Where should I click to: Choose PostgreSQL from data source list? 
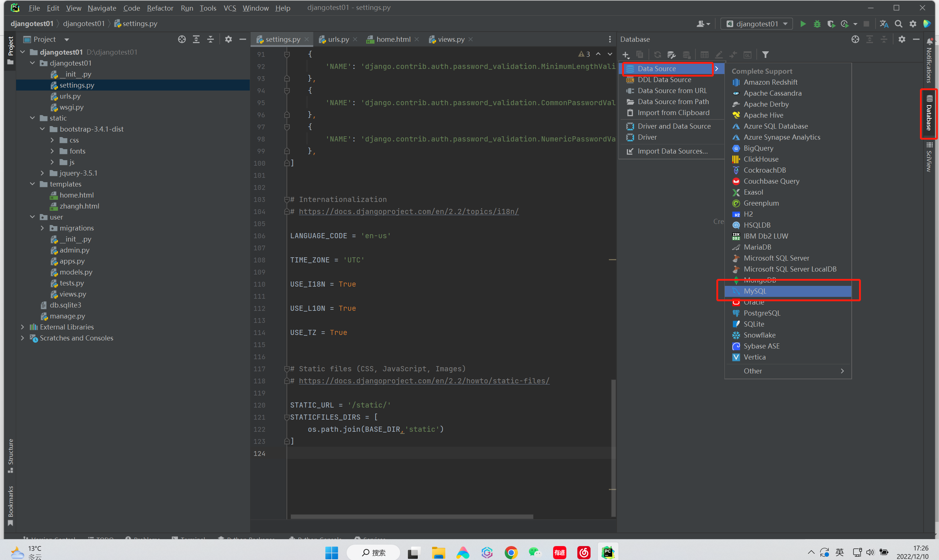788,313
